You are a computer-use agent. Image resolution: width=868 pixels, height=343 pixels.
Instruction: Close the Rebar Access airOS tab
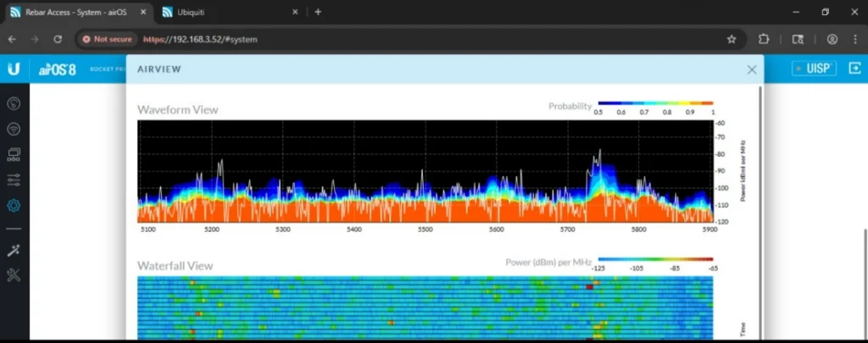click(142, 12)
